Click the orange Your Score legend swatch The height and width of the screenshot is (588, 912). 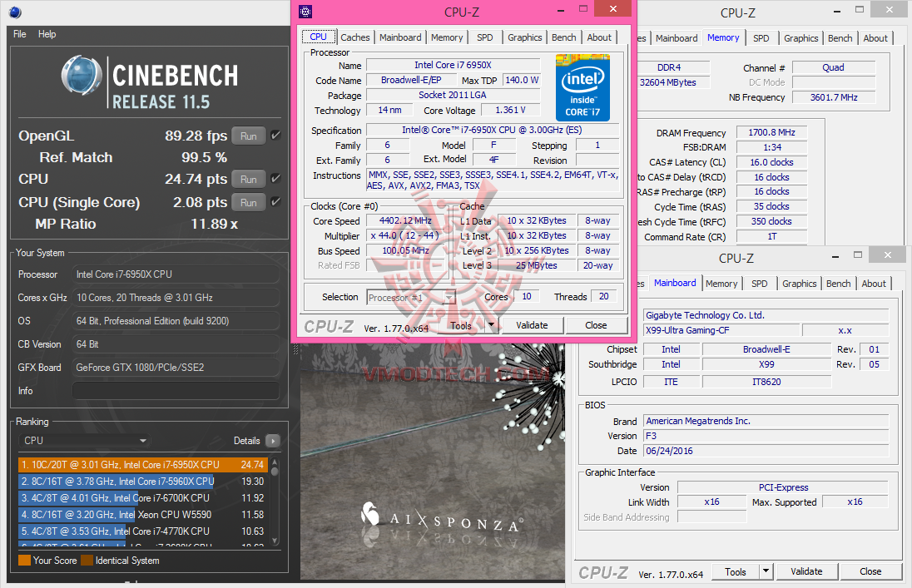point(24,561)
